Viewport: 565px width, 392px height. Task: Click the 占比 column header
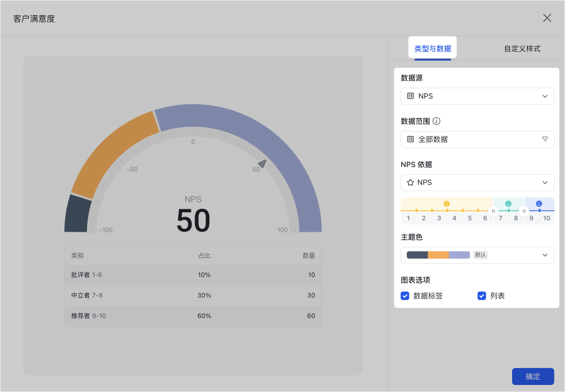click(204, 255)
